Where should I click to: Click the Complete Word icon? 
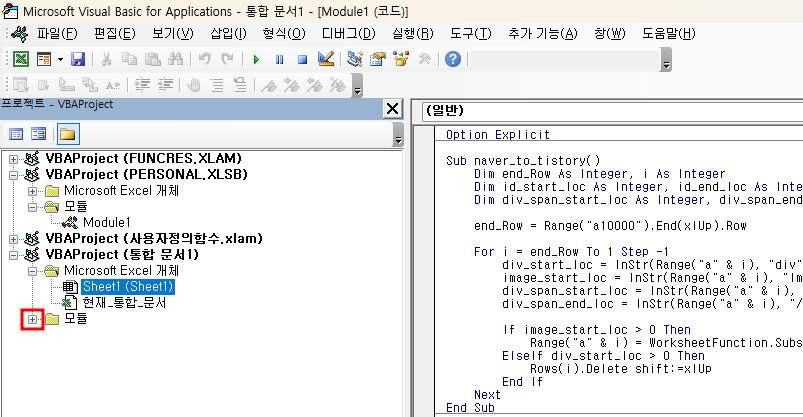[113, 85]
